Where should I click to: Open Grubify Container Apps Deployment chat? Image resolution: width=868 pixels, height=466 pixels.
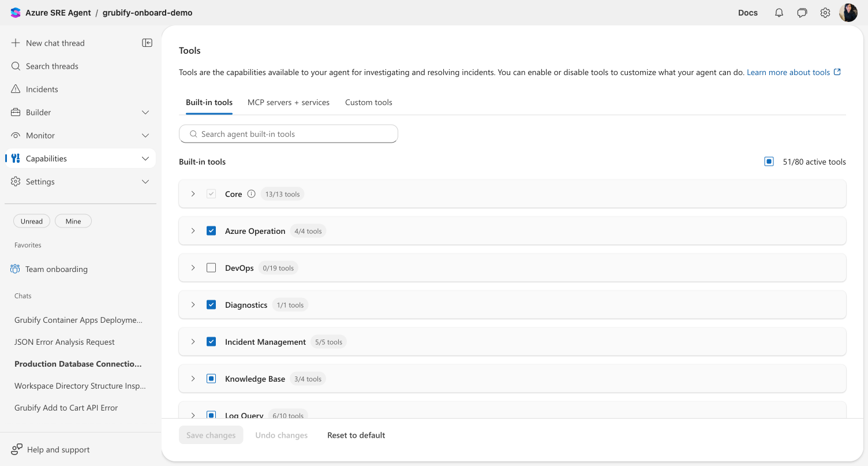pos(78,320)
